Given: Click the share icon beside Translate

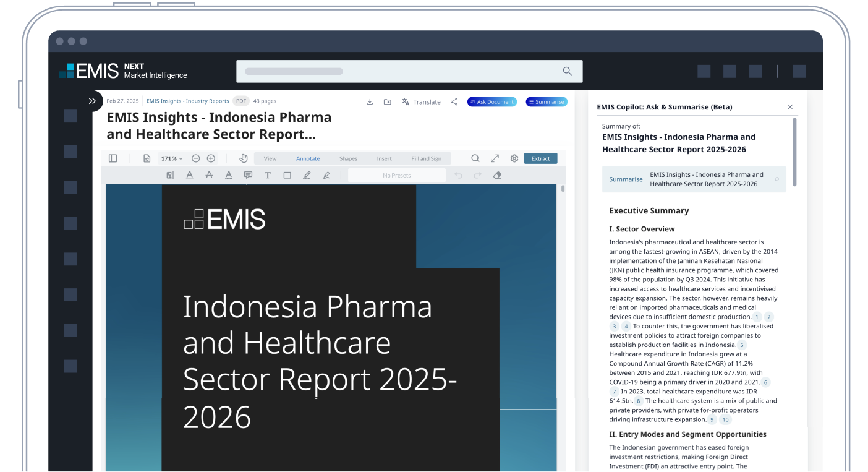Looking at the screenshot, I should 454,102.
